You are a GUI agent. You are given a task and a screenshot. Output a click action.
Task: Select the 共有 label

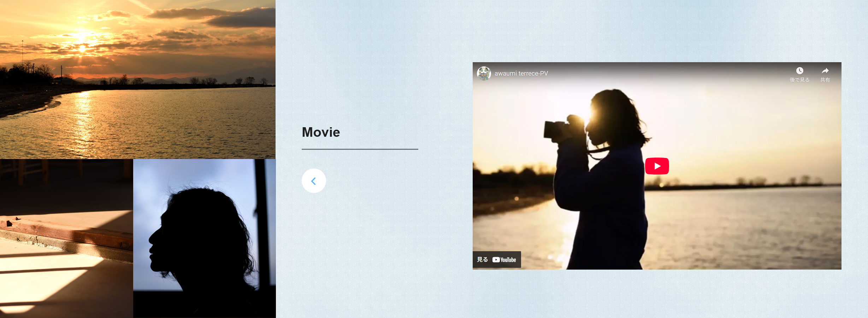[825, 80]
